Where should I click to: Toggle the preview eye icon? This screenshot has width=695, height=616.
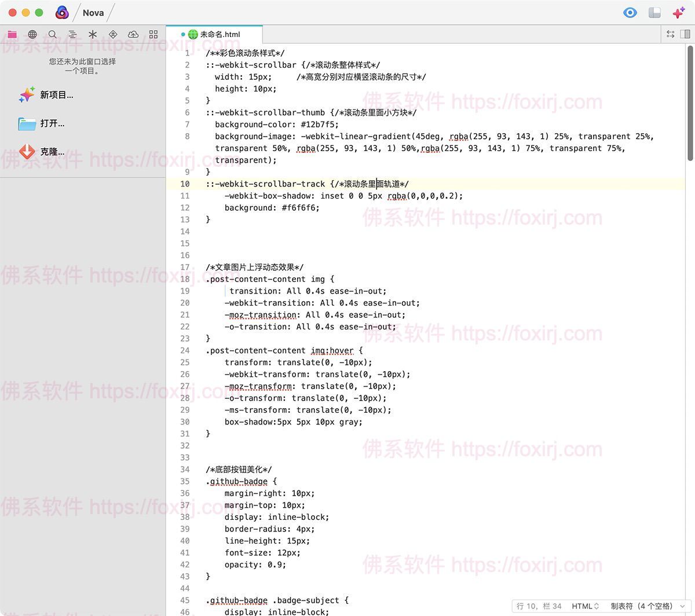pyautogui.click(x=630, y=13)
